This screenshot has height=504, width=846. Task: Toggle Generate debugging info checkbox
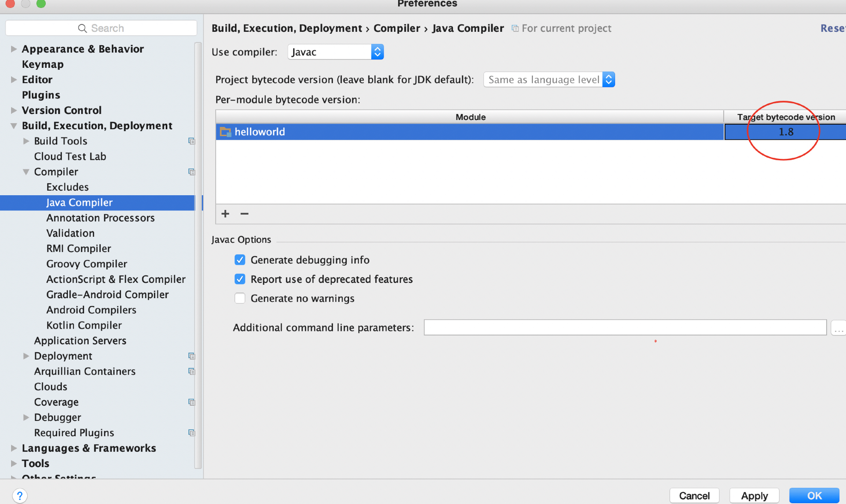click(240, 260)
